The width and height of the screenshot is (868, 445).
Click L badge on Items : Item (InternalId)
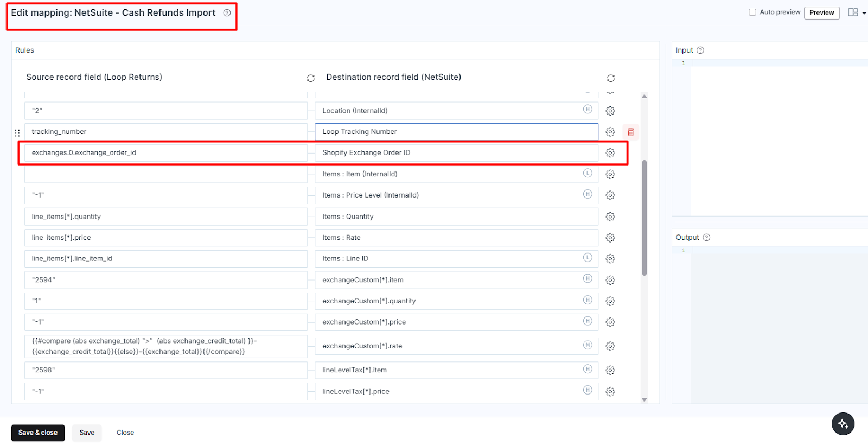(x=588, y=173)
